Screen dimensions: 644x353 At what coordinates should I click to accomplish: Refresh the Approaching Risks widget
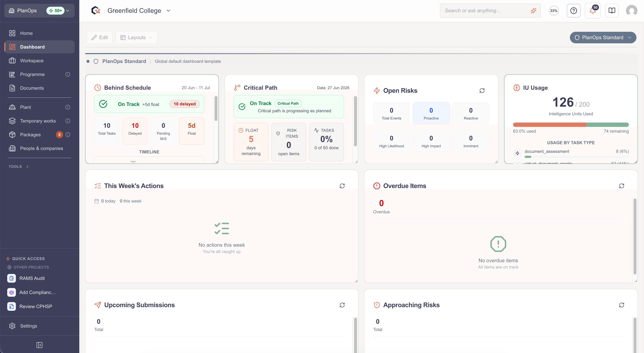621,305
